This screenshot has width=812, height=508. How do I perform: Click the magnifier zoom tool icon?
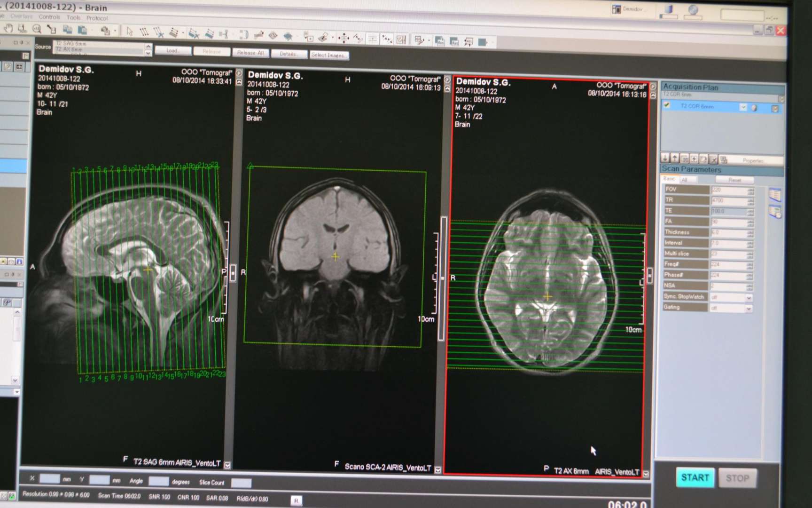[x=37, y=29]
